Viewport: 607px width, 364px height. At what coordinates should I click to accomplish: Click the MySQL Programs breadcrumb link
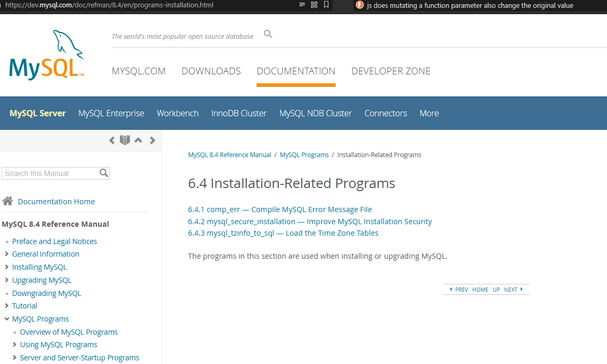pyautogui.click(x=304, y=155)
